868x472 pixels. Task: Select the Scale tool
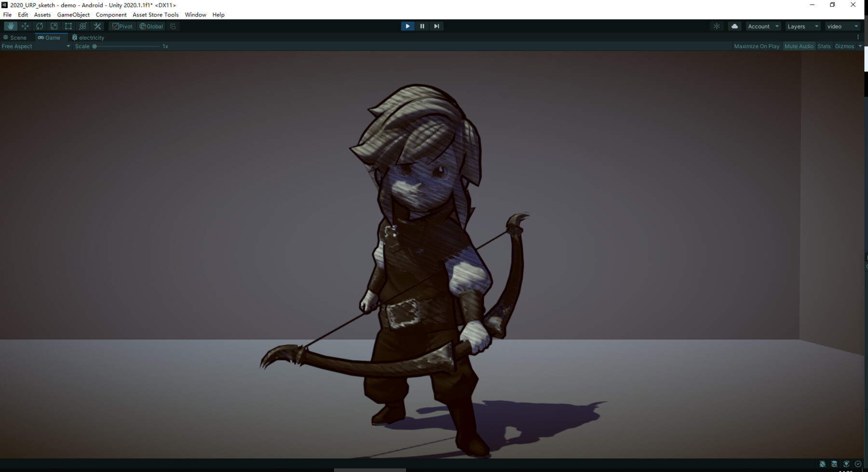point(54,26)
